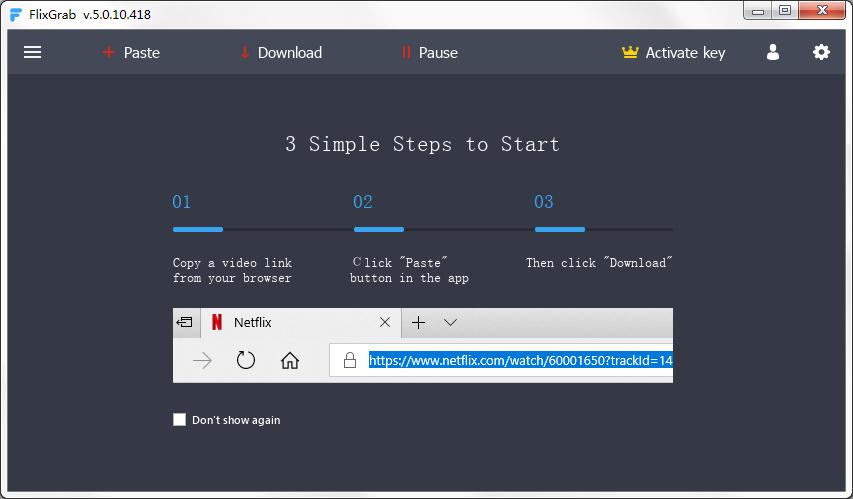This screenshot has width=853, height=499.
Task: Expand the tab list chevron
Action: [x=450, y=323]
